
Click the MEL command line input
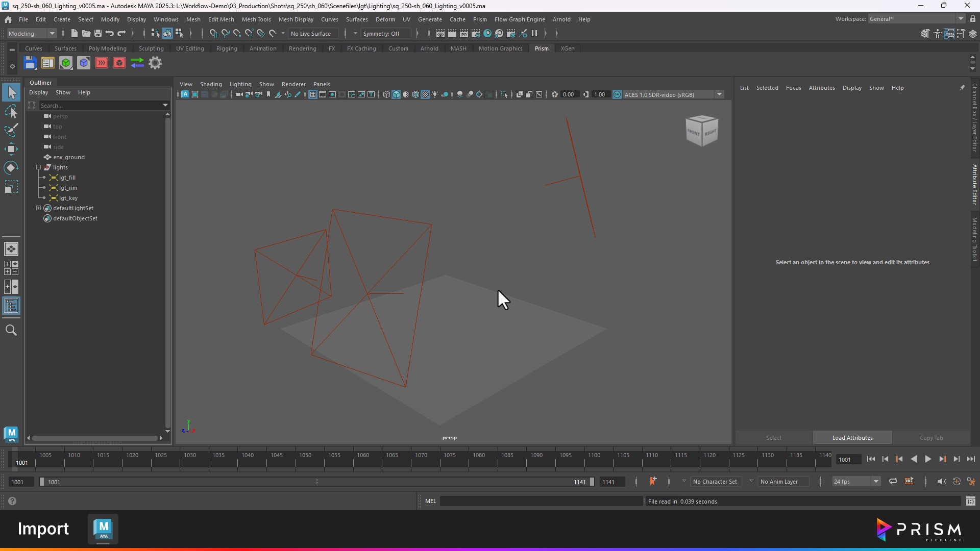click(x=541, y=502)
